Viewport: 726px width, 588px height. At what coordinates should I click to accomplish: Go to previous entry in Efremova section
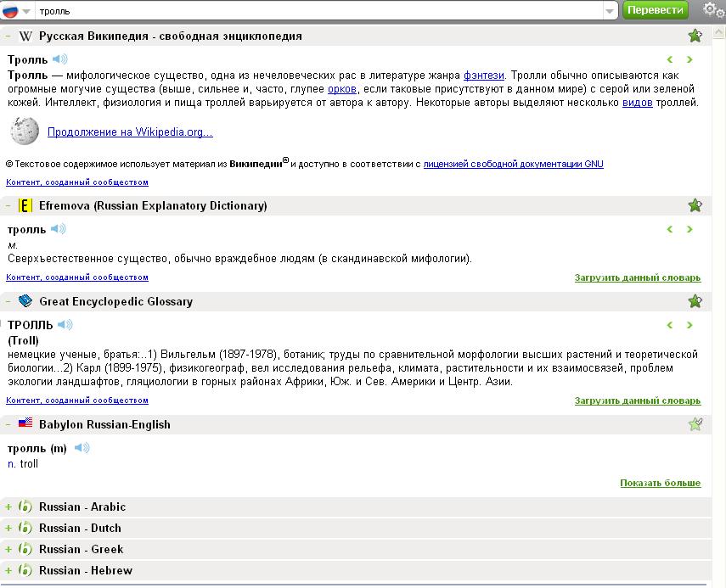point(669,229)
